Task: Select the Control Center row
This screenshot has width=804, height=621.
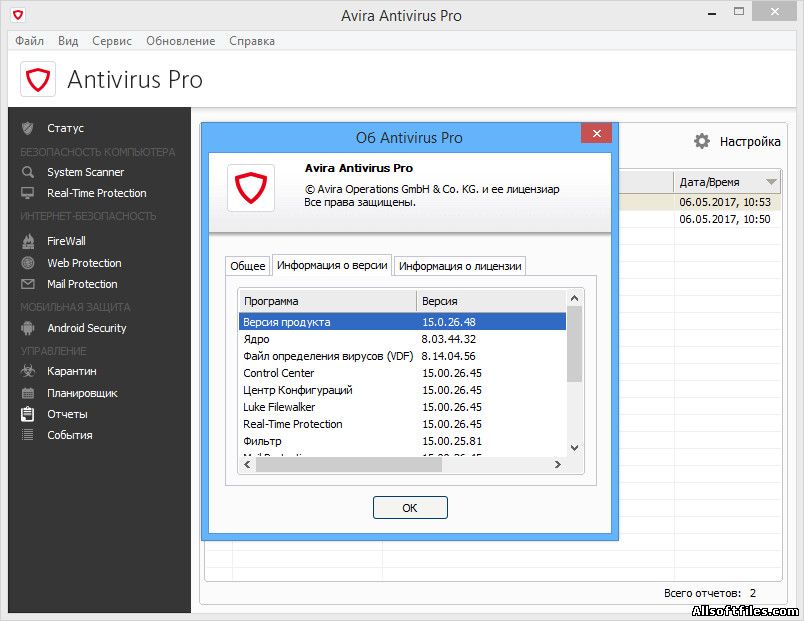Action: coord(403,373)
